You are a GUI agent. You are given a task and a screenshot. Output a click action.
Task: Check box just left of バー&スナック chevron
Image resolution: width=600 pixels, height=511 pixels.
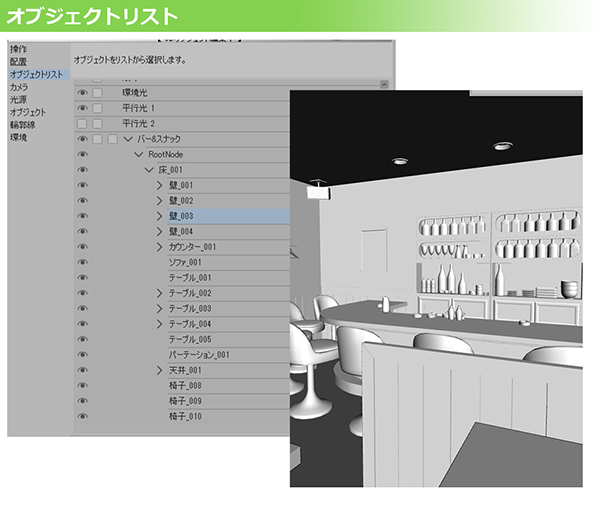112,139
